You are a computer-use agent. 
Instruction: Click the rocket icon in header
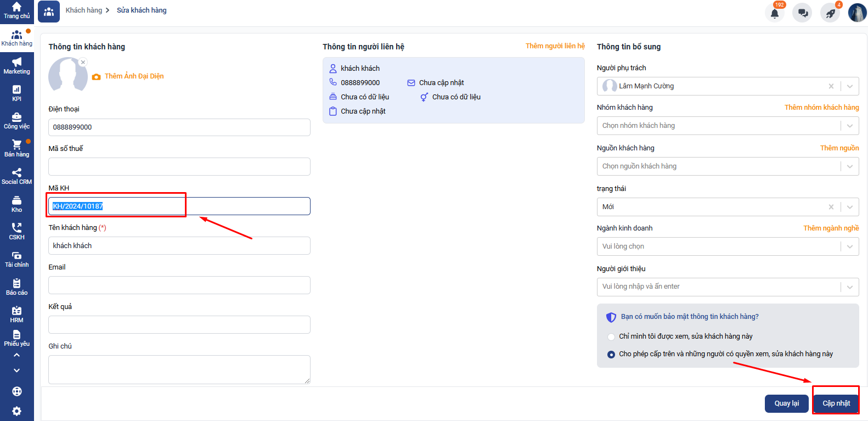(x=830, y=13)
